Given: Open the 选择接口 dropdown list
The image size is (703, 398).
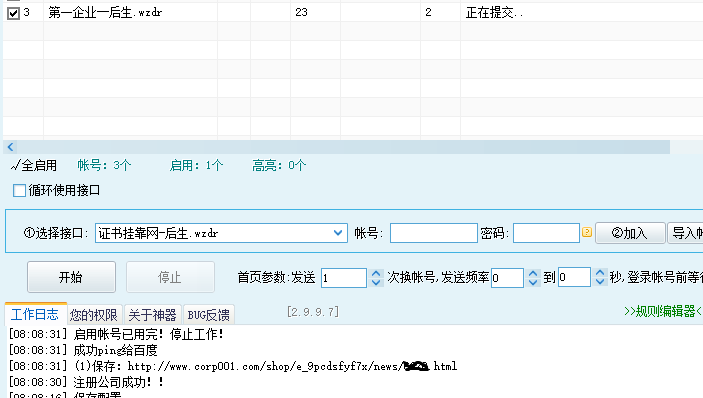Looking at the screenshot, I should (338, 233).
